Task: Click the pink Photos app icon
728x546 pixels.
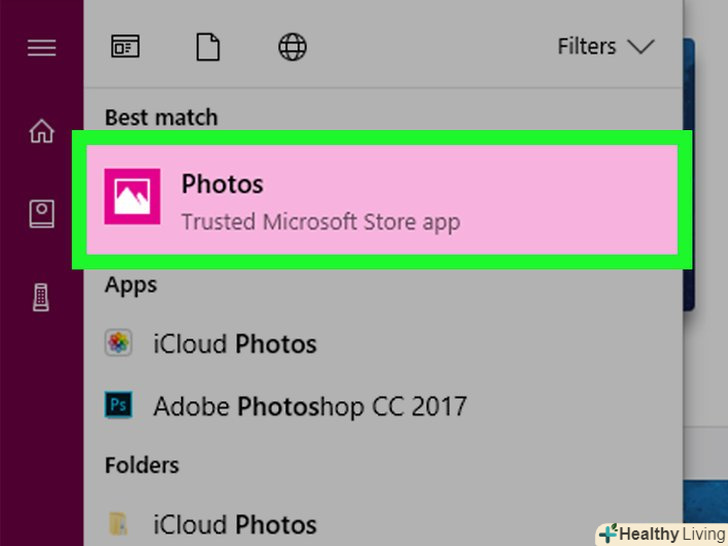Action: point(132,197)
